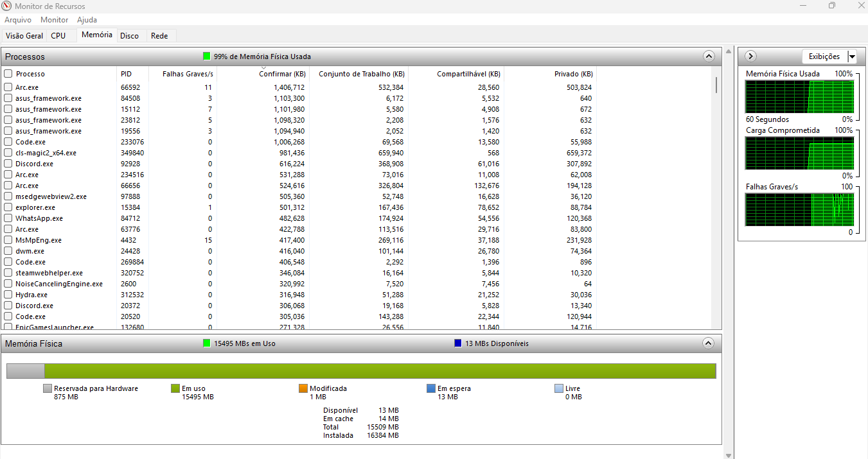Open the Monitor menu
This screenshot has height=459, width=868.
(x=55, y=20)
